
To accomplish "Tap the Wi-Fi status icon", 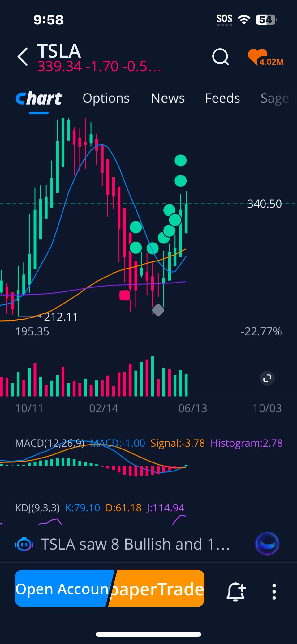I will [244, 20].
